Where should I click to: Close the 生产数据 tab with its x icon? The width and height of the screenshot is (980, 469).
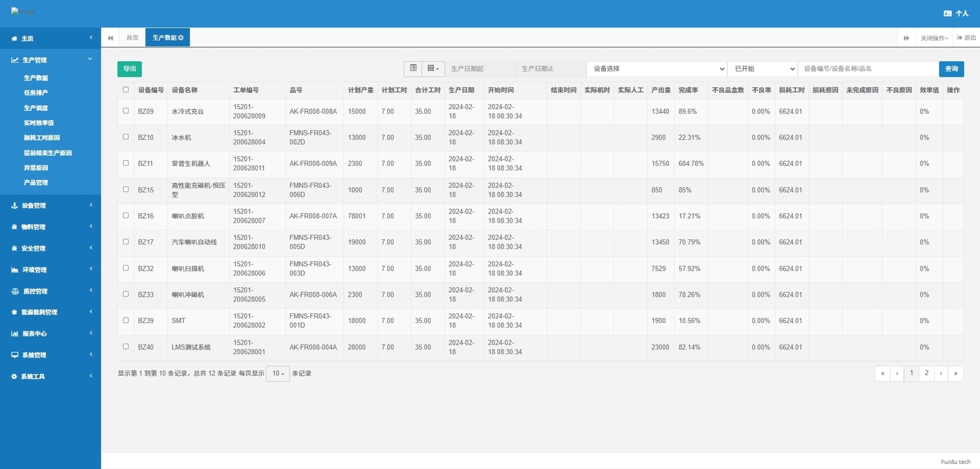click(x=181, y=38)
